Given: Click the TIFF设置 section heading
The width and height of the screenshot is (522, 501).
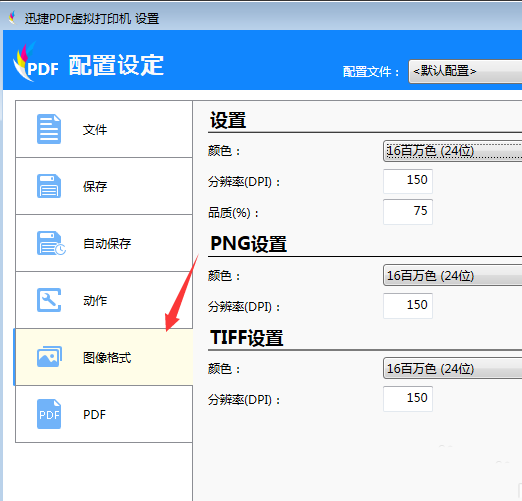Looking at the screenshot, I should click(x=247, y=337).
